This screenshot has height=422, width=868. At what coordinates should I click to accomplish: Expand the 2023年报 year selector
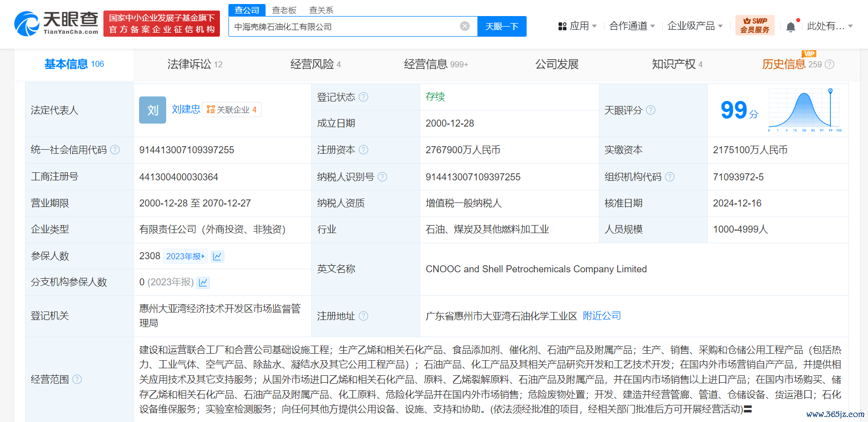[x=186, y=257]
